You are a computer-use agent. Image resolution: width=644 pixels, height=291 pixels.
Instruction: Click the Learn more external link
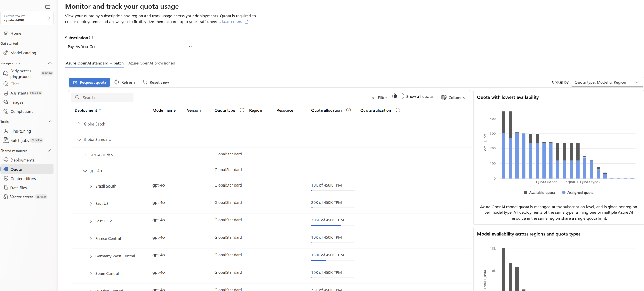pyautogui.click(x=235, y=22)
